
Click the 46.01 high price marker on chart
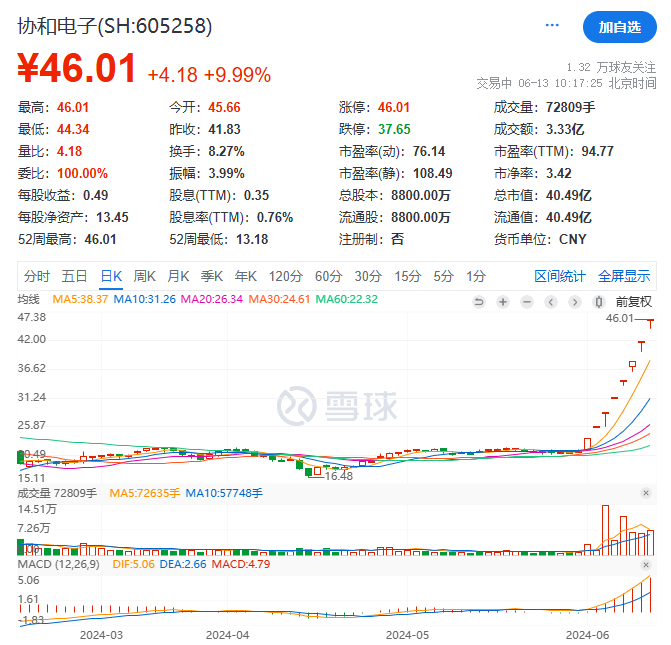[x=619, y=318]
